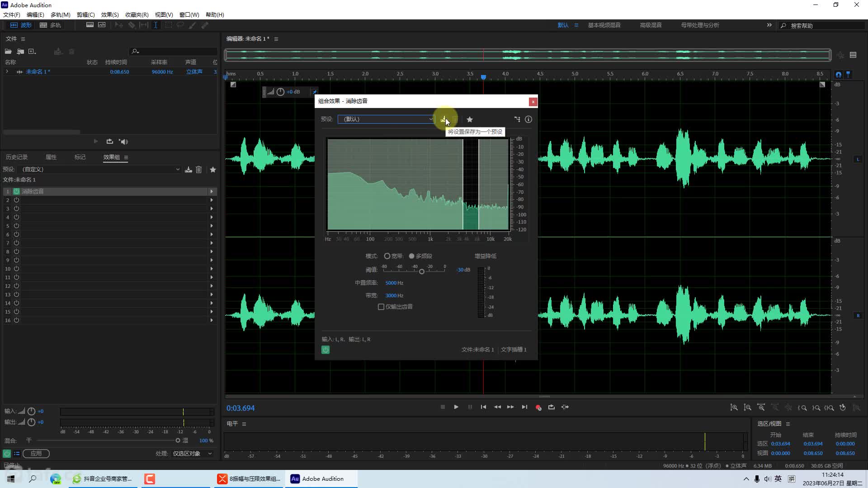Viewport: 868px width, 488px height.
Task: Click the play button in transport
Action: [x=456, y=407]
